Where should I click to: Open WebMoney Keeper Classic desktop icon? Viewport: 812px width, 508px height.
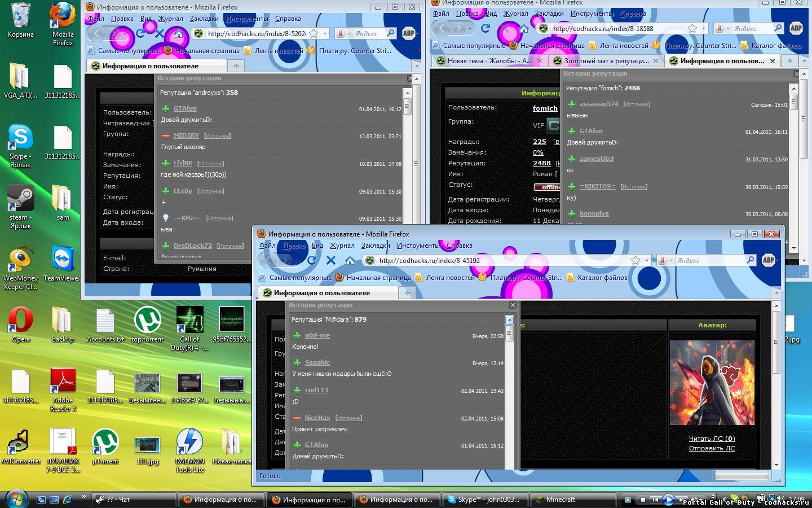[20, 268]
